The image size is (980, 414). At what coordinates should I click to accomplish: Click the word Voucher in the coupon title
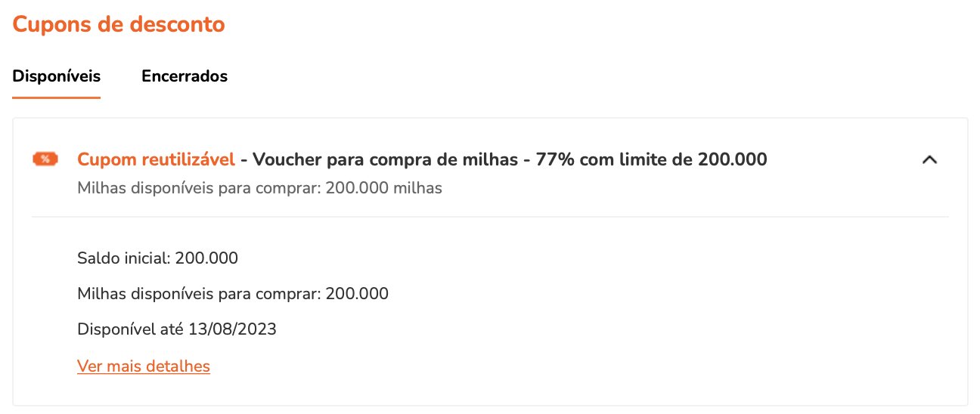click(x=285, y=159)
